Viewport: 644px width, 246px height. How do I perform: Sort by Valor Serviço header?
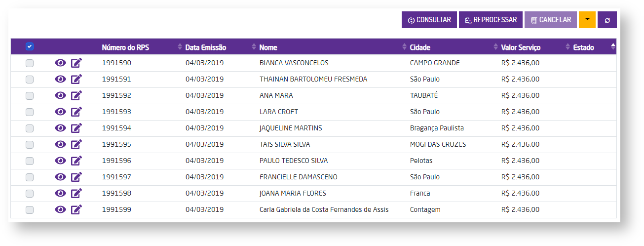tap(521, 47)
